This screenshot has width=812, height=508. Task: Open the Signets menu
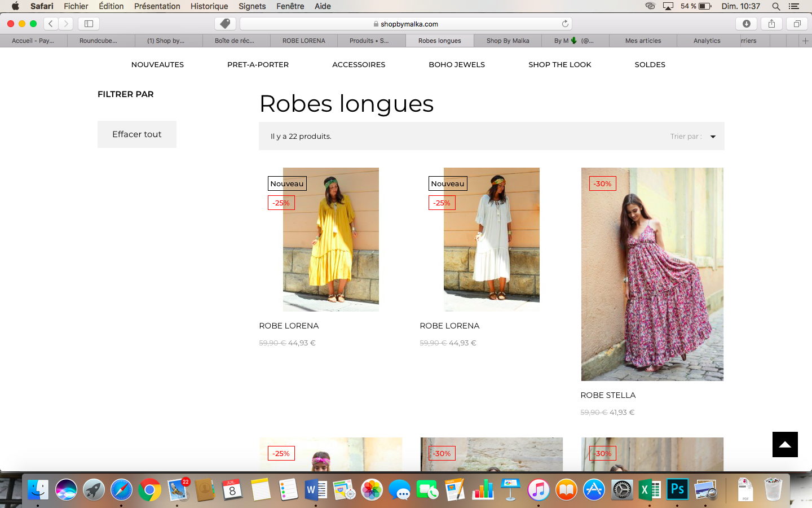252,6
